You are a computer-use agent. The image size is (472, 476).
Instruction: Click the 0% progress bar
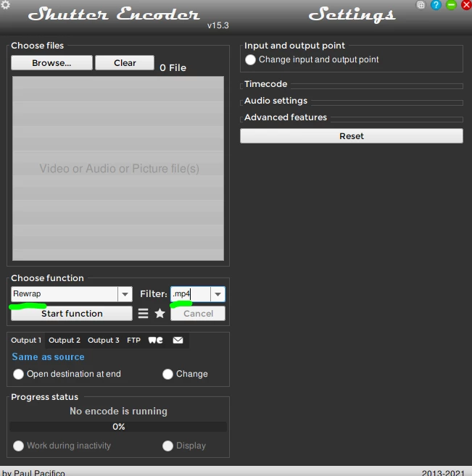[x=118, y=427]
